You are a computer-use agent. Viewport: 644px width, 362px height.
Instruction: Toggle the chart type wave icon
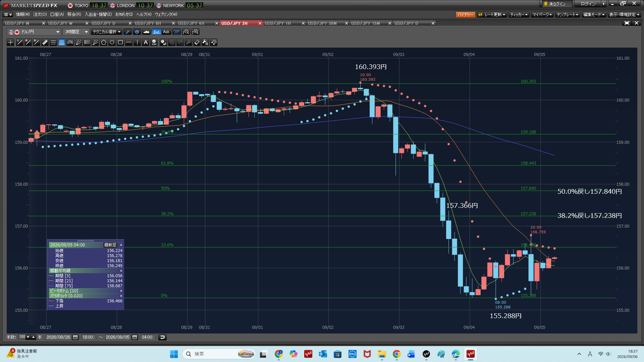[x=177, y=32]
